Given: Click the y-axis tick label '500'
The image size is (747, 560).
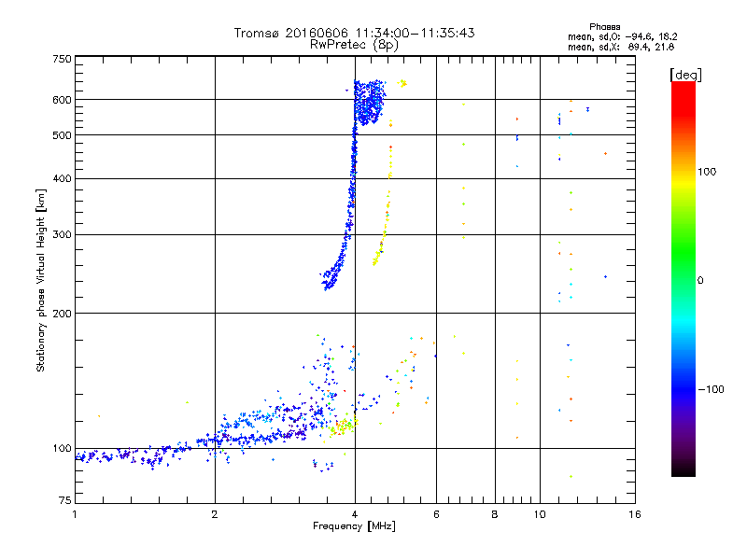Looking at the screenshot, I should click(62, 135).
